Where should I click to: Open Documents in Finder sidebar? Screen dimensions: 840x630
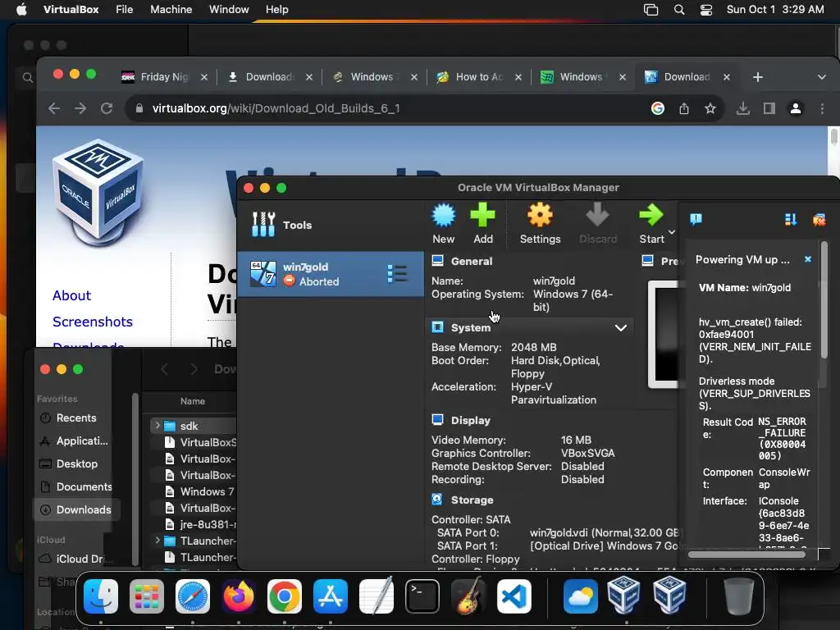(76, 487)
